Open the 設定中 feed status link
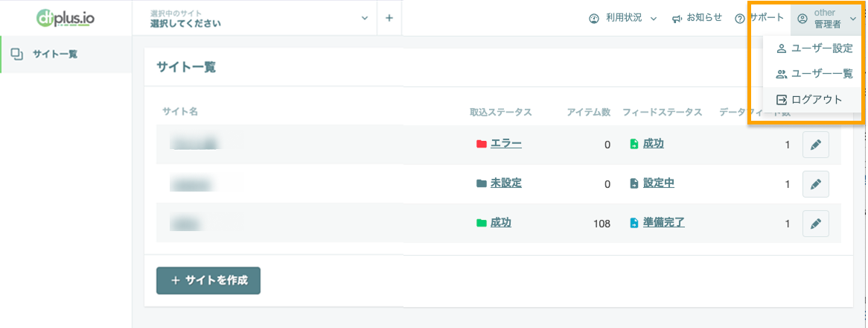Viewport: 868px width, 328px height. point(659,183)
